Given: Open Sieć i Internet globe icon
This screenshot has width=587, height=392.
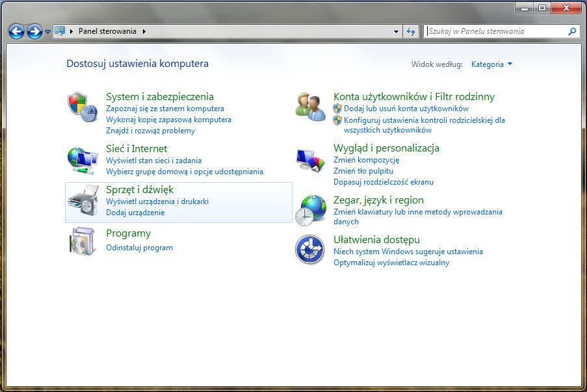Looking at the screenshot, I should point(83,160).
